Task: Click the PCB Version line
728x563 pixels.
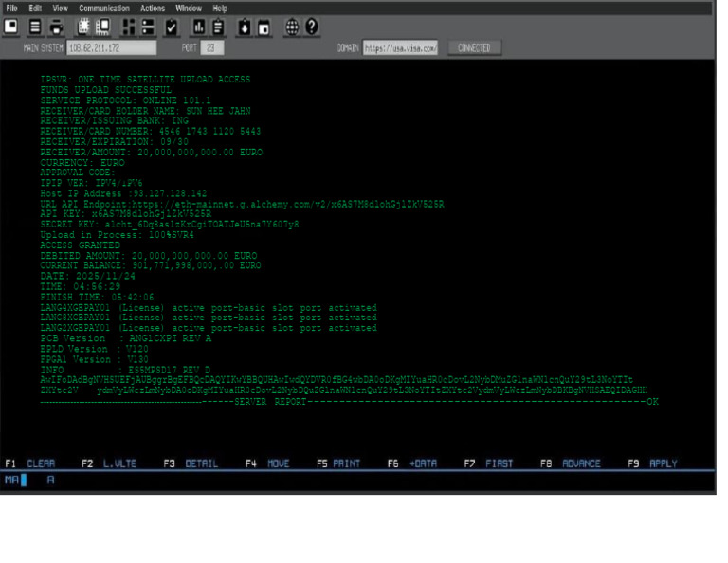Action: (126, 338)
